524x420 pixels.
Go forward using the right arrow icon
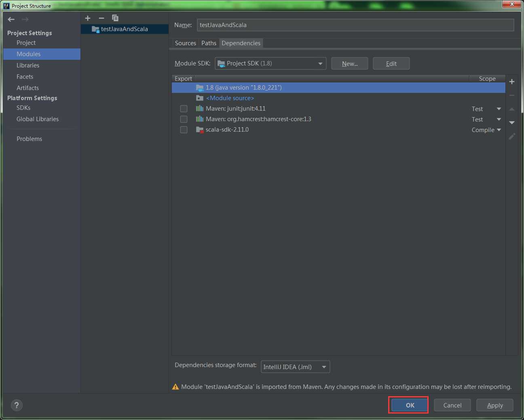(25, 19)
